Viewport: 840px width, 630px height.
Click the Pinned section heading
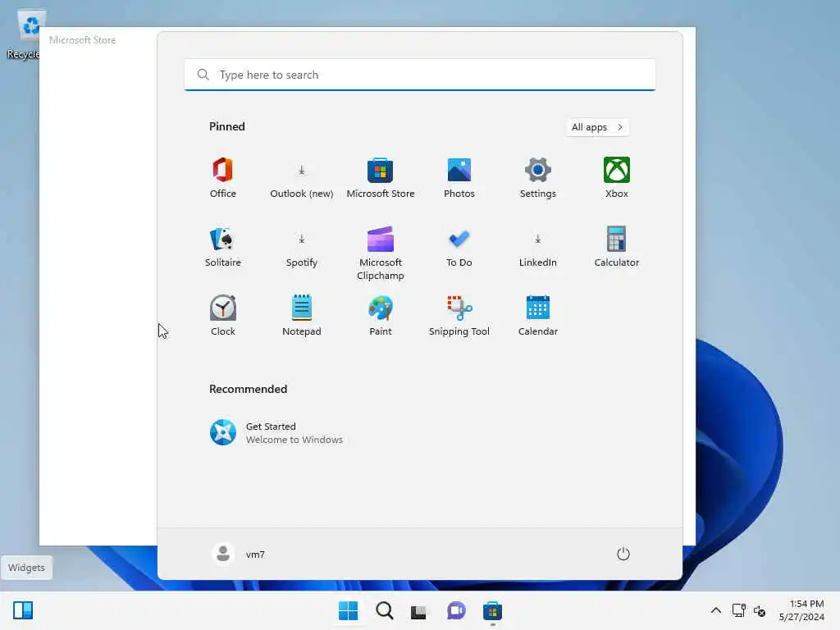pyautogui.click(x=227, y=126)
